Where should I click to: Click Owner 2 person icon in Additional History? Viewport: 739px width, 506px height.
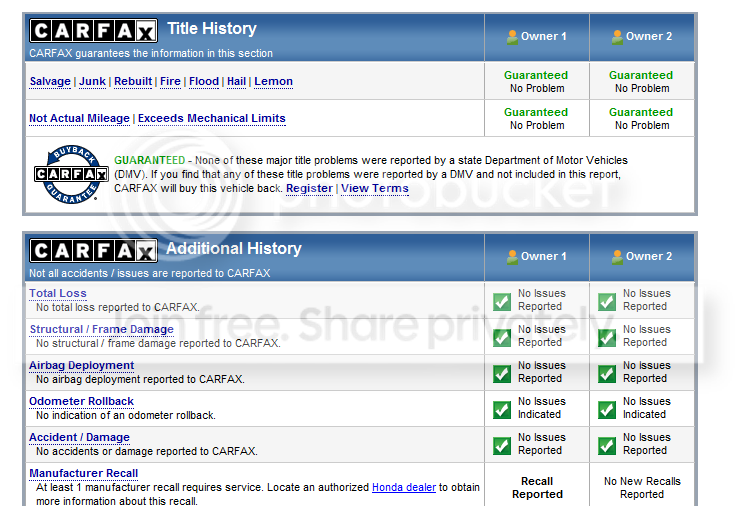point(617,257)
